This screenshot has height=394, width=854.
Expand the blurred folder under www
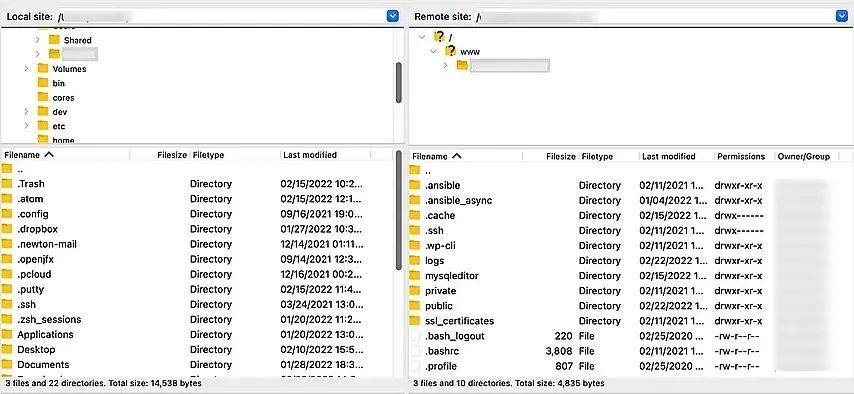click(445, 65)
